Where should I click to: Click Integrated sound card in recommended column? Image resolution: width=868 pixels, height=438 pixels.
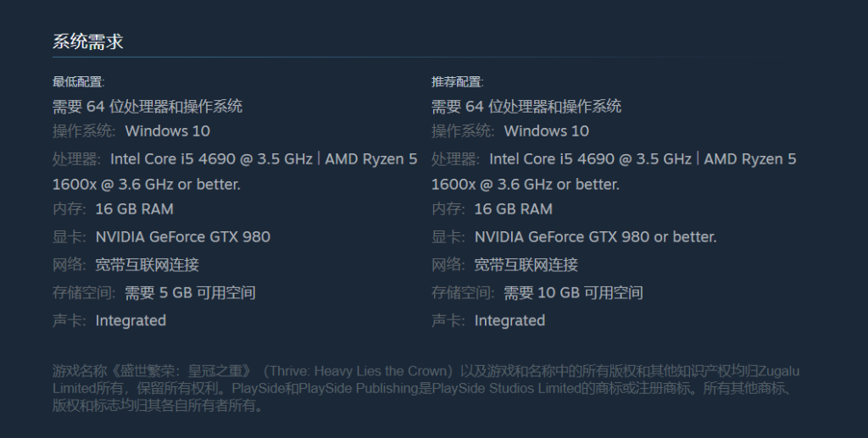509,321
